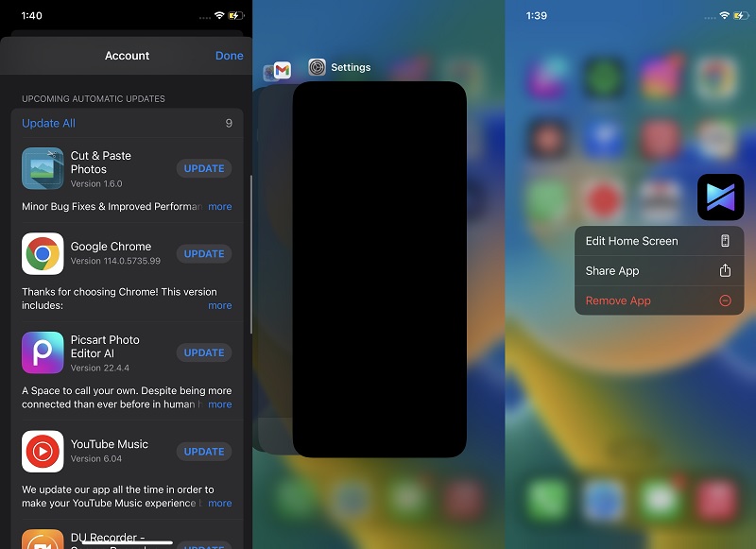Tap the YouTube Music title

point(110,444)
